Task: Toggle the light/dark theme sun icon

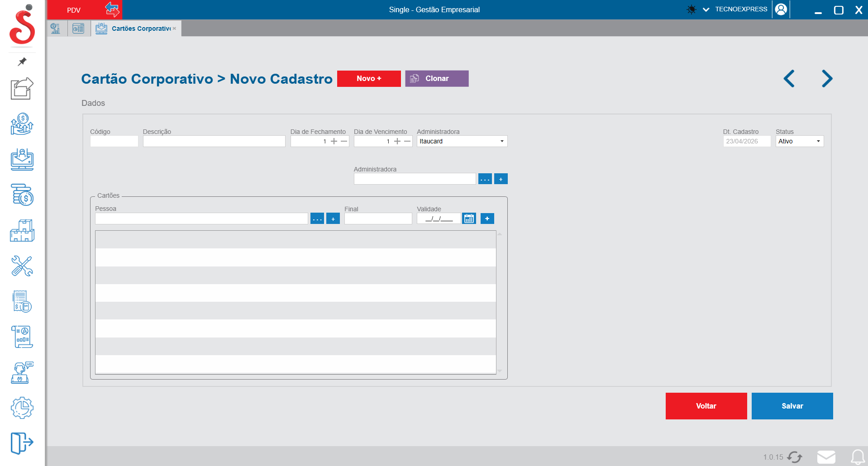Action: click(x=691, y=10)
